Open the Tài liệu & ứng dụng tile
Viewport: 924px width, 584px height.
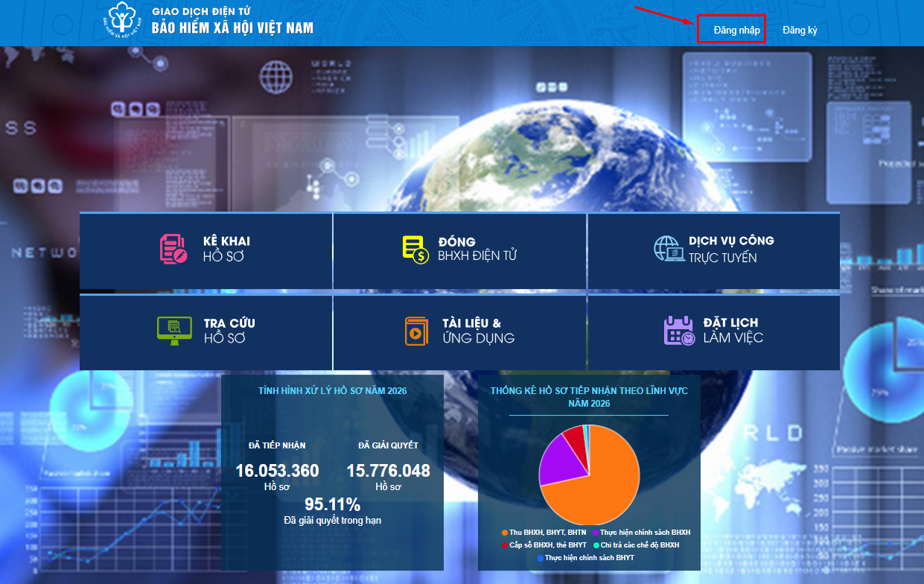[x=460, y=332]
